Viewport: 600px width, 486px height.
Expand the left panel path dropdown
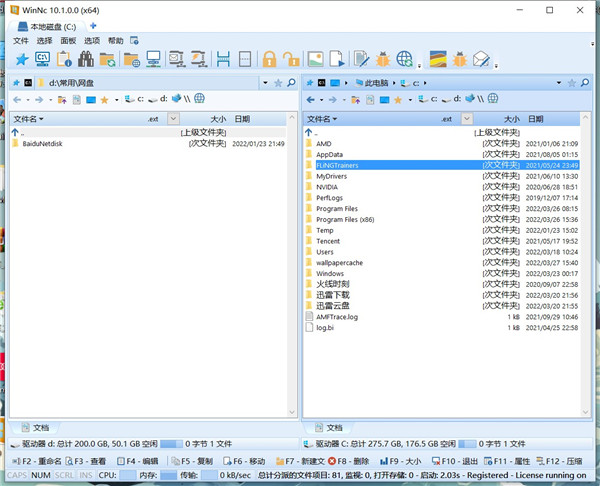(x=265, y=82)
